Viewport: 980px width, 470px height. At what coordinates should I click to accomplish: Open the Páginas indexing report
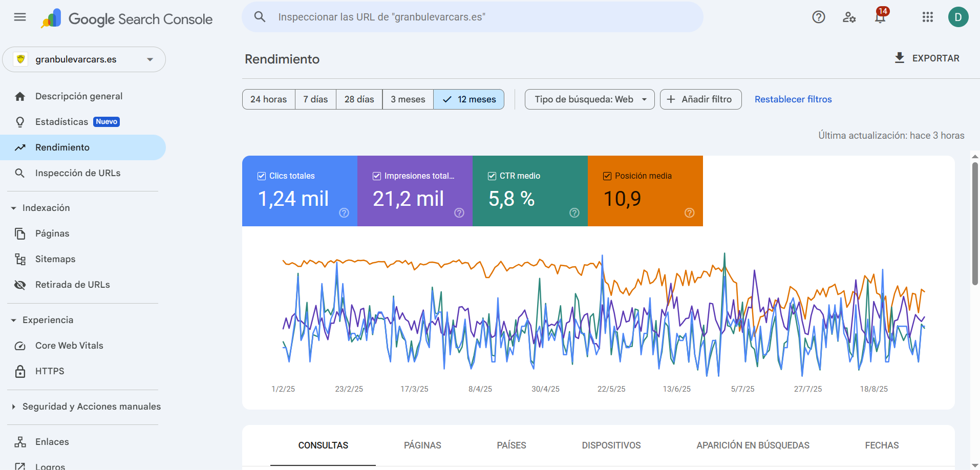pyautogui.click(x=52, y=233)
